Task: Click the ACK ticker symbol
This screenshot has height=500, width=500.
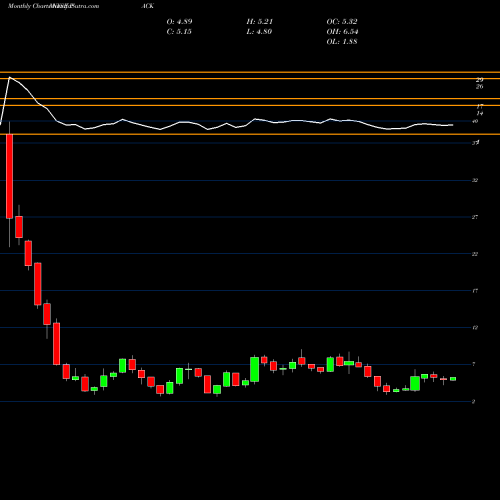Action: (x=147, y=6)
